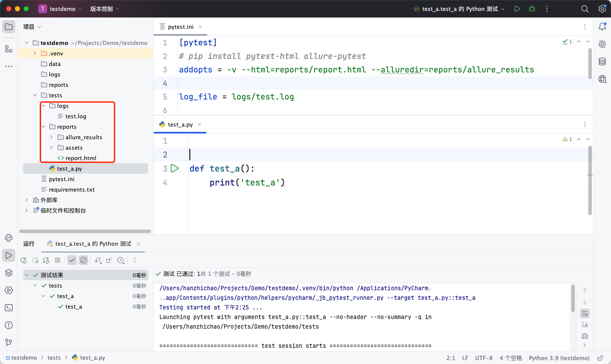
Task: Open Search Everywhere magnifier icon
Action: (x=585, y=9)
